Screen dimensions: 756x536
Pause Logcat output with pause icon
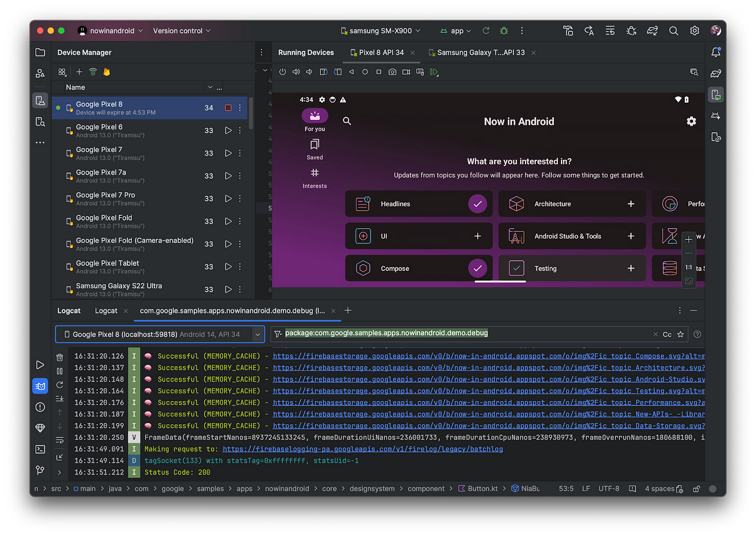click(x=60, y=371)
